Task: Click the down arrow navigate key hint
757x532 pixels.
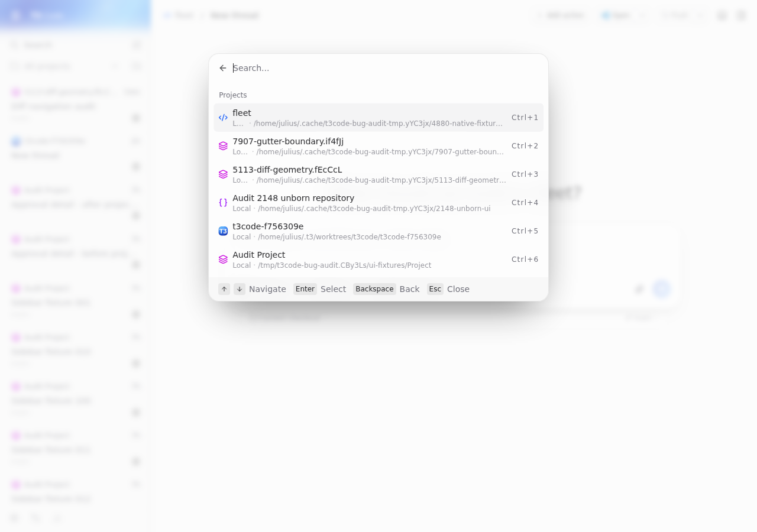Action: (x=240, y=289)
